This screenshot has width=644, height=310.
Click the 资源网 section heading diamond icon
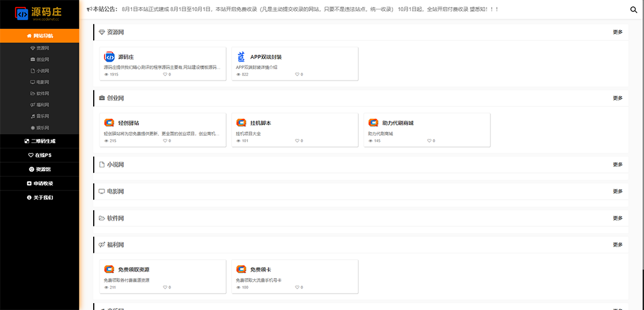pos(102,32)
